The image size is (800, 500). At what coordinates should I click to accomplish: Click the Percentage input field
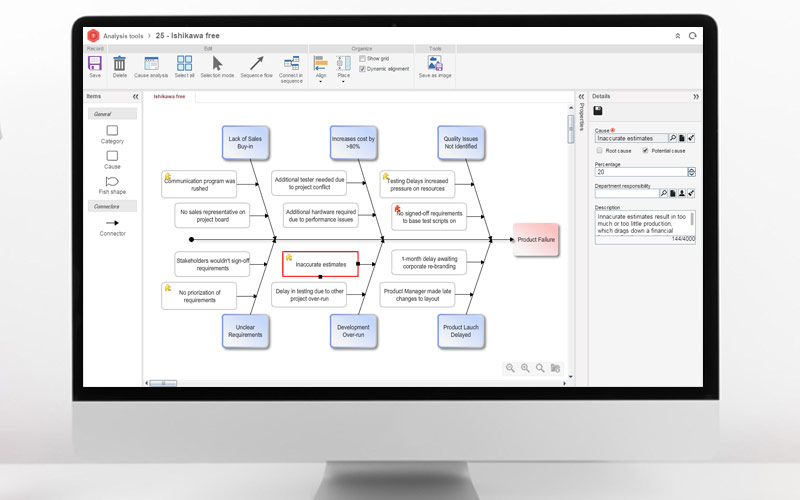645,172
